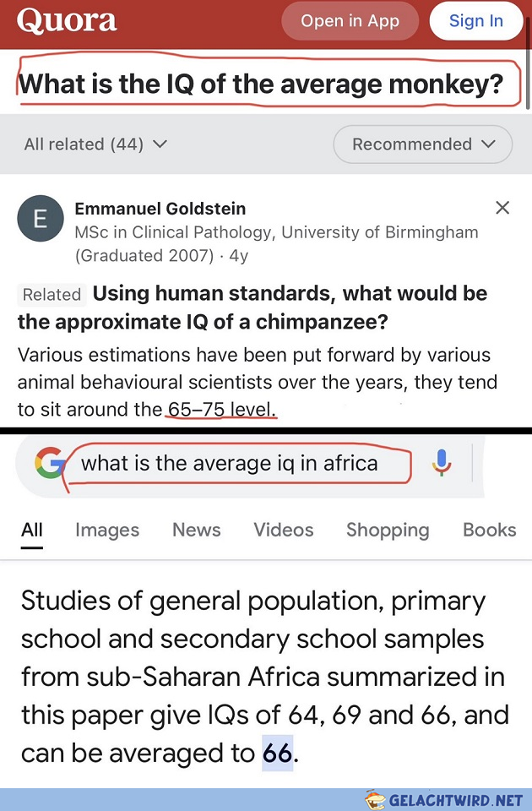Start voice search with the microphone icon
The height and width of the screenshot is (811, 532).
pyautogui.click(x=441, y=462)
